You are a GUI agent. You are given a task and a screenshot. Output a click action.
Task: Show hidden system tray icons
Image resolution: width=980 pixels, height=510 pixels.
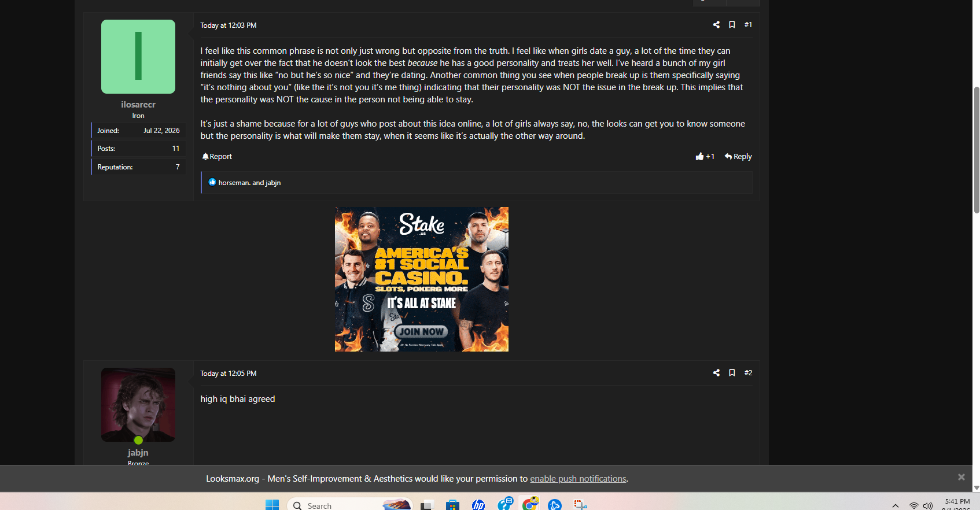coord(896,506)
